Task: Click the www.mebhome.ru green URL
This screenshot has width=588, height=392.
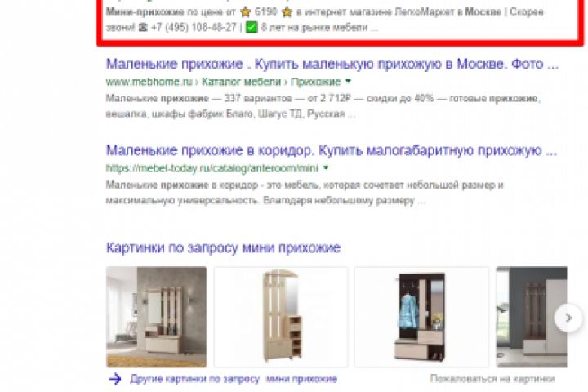Action: [x=149, y=82]
